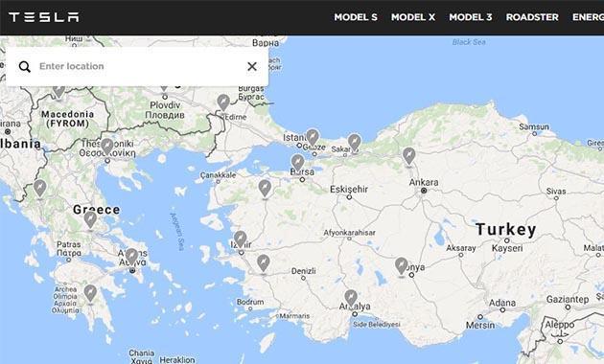Select the charger pin at Thessaloniki
The width and height of the screenshot is (604, 364).
107,147
